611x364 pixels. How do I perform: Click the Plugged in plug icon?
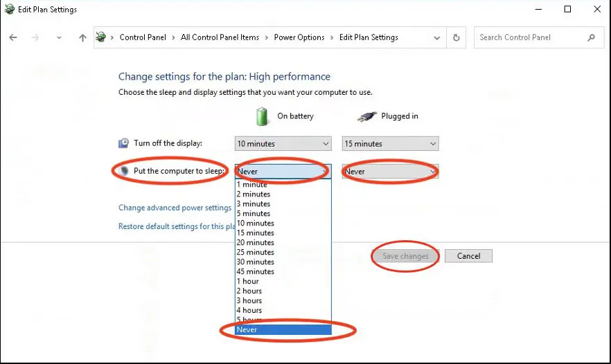pyautogui.click(x=367, y=116)
